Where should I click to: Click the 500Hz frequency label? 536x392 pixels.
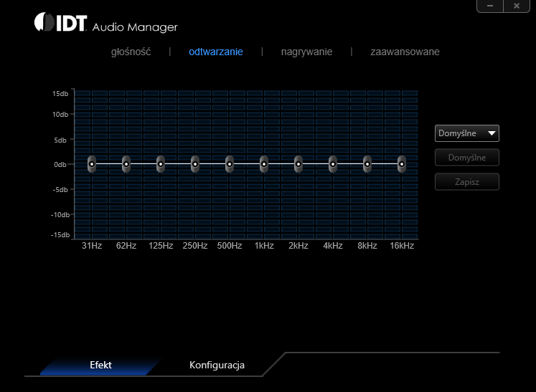230,246
